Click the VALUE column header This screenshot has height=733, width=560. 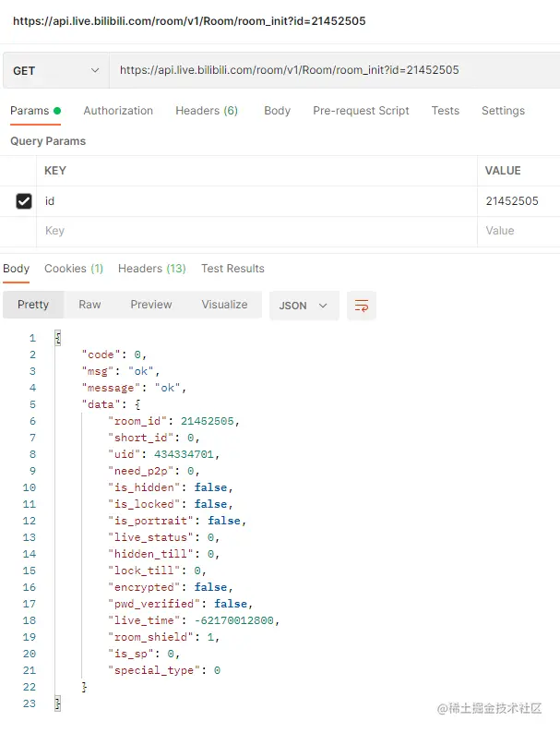coord(503,171)
